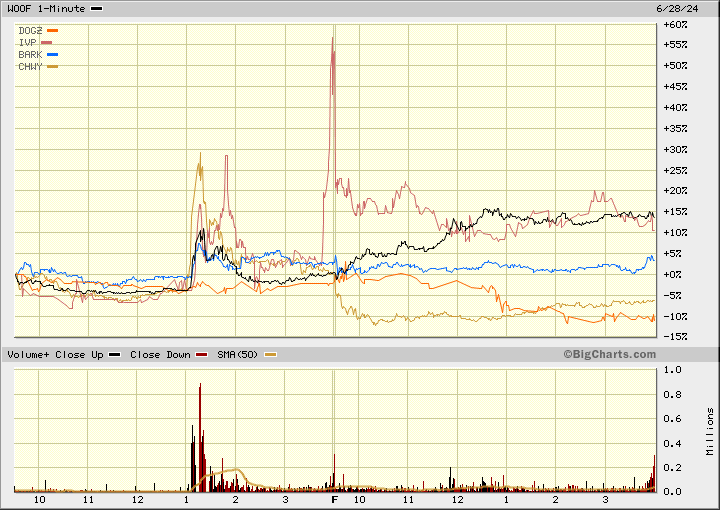The width and height of the screenshot is (720, 510).
Task: Click the +15% axis label
Action: click(x=675, y=212)
